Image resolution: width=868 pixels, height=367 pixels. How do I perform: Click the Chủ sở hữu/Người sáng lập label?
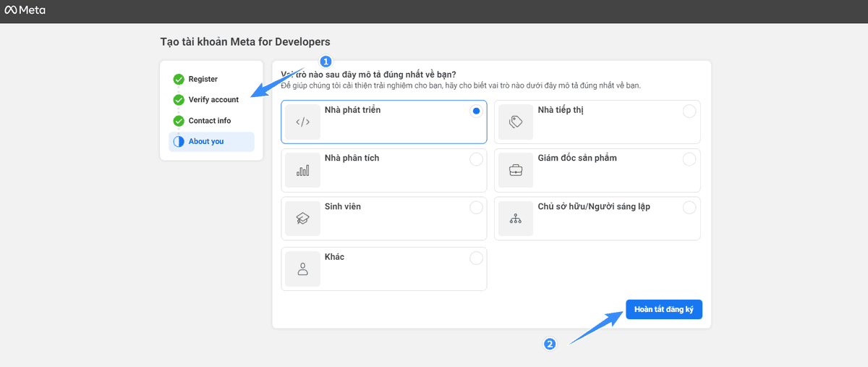click(594, 206)
